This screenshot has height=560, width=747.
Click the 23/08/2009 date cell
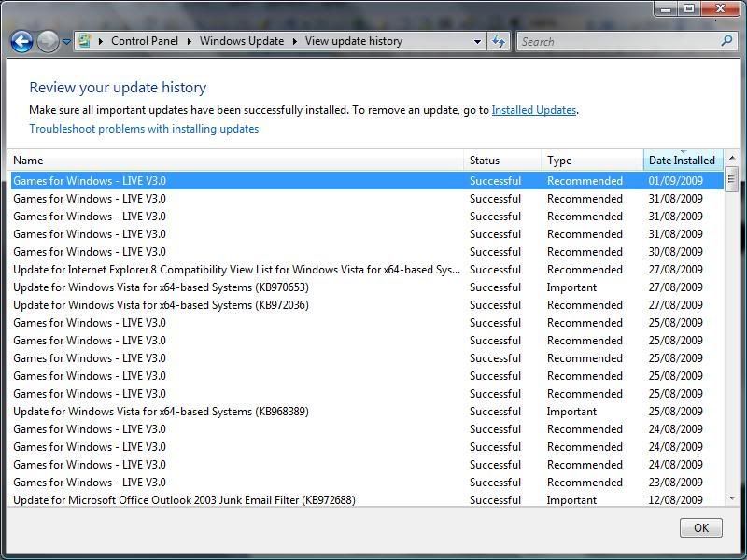tap(675, 483)
